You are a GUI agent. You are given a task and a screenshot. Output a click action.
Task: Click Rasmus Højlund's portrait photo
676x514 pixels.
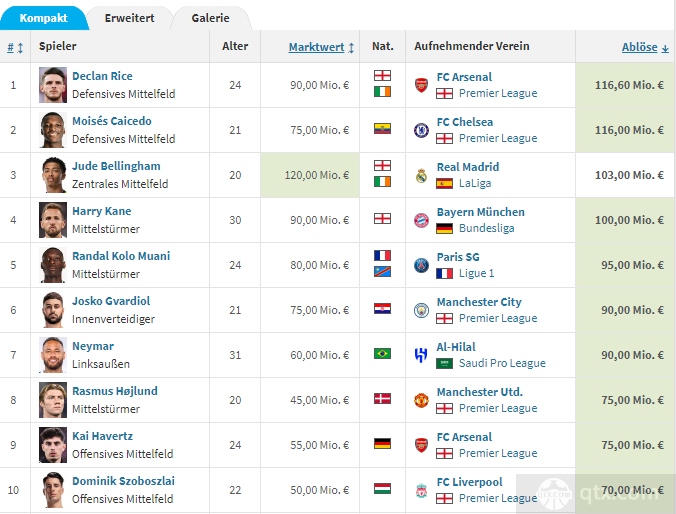[x=53, y=400]
